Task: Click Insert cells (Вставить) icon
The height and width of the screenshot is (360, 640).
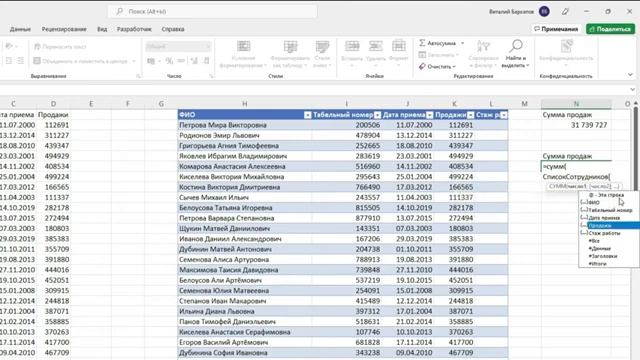Action: [352, 46]
